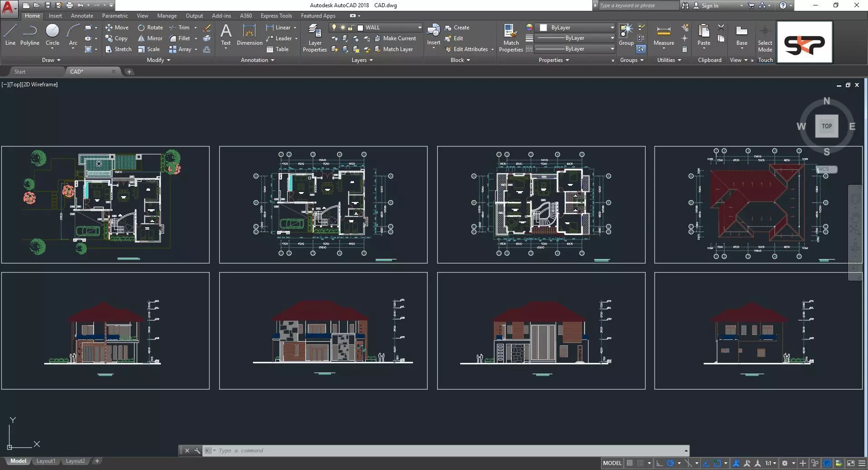Image resolution: width=868 pixels, height=470 pixels.
Task: Select the Polyline tool
Action: (x=30, y=35)
